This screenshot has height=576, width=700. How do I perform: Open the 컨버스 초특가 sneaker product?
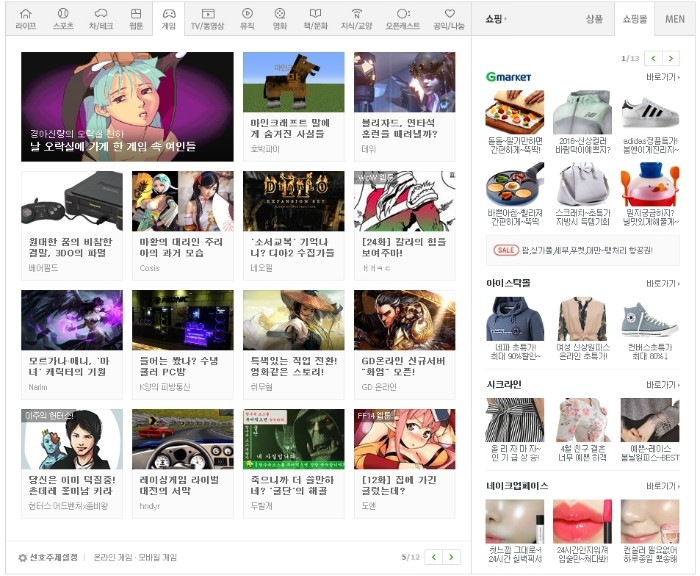(x=650, y=329)
